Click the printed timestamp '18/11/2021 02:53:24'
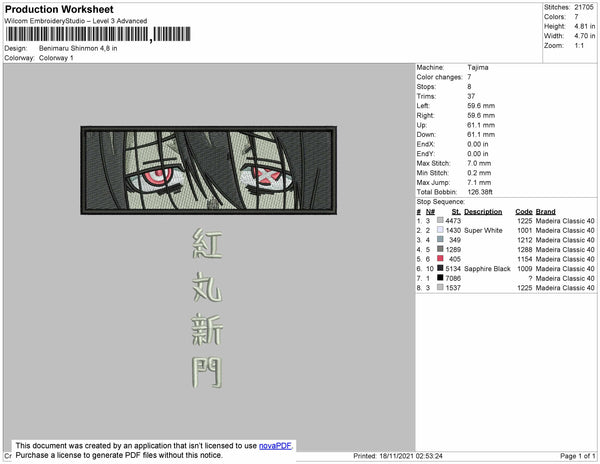 pos(411,456)
